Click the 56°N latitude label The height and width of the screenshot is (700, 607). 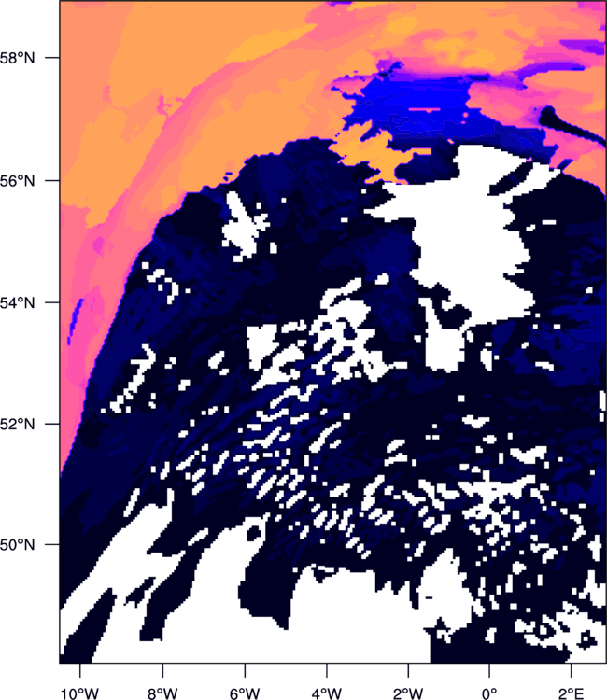click(17, 181)
